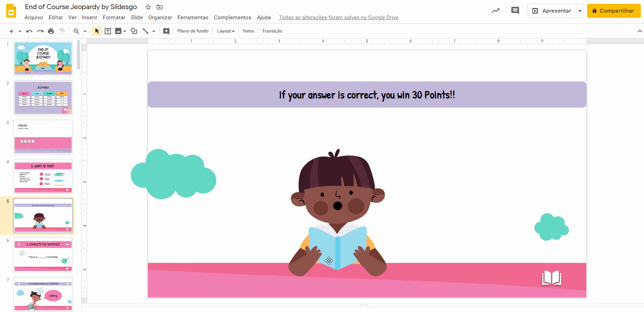Open the Ajuda menu
The height and width of the screenshot is (312, 644).
coord(264,18)
